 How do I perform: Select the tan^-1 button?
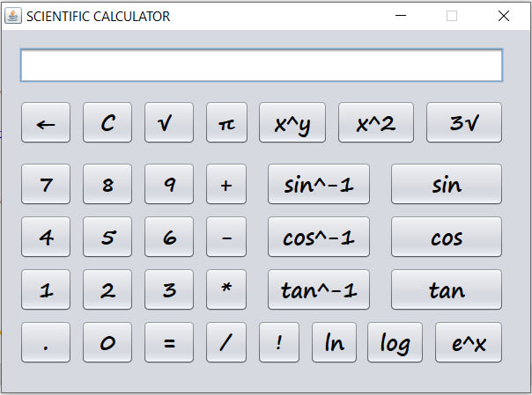tap(319, 289)
